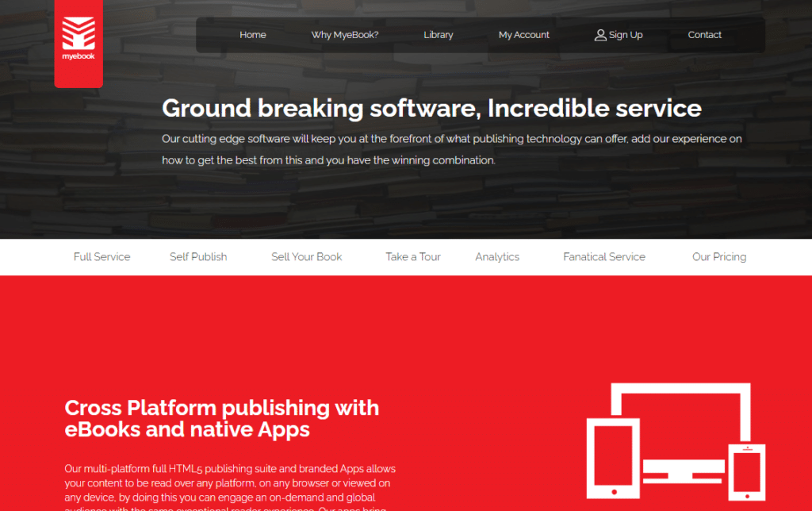
Task: Open the Why MyeBook? menu item
Action: pyautogui.click(x=345, y=35)
